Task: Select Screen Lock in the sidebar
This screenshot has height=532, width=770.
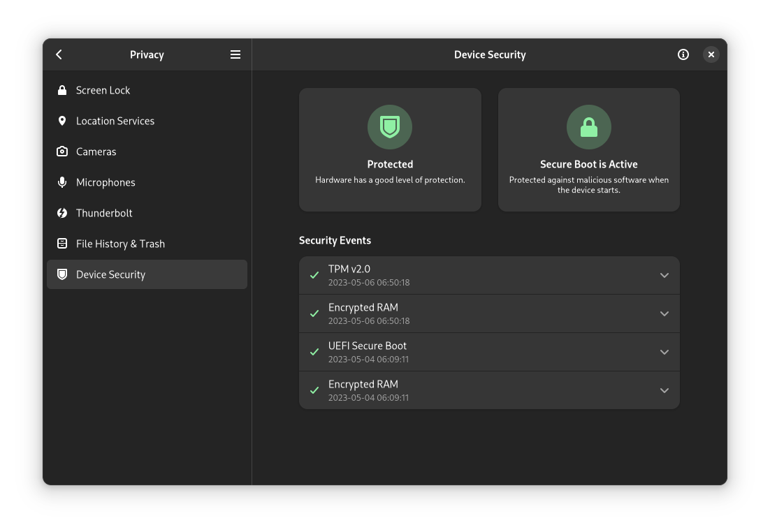Action: [x=103, y=90]
